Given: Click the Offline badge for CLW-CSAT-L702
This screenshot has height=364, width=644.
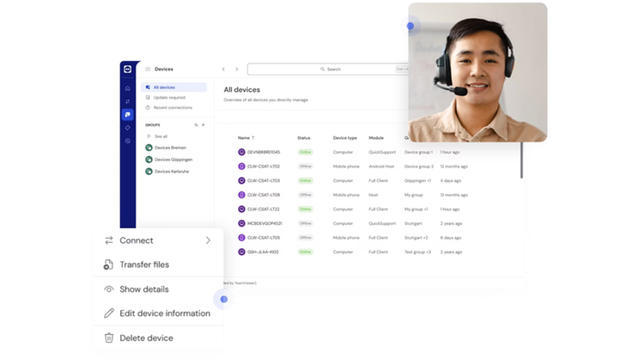Looking at the screenshot, I should click(306, 167).
